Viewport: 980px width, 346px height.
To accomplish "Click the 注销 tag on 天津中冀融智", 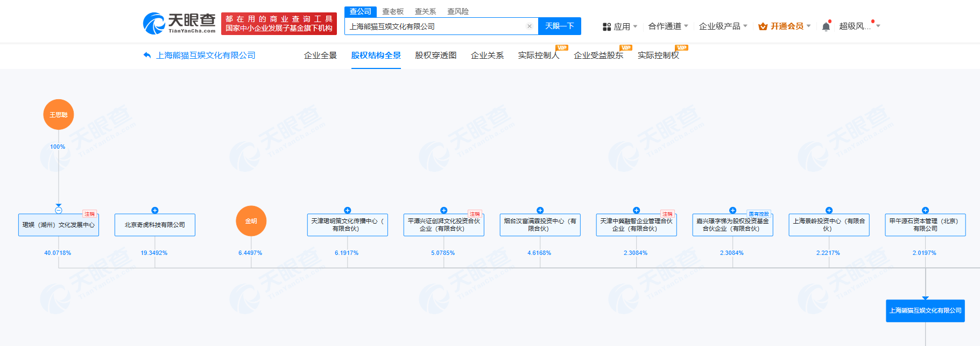I will (x=667, y=214).
